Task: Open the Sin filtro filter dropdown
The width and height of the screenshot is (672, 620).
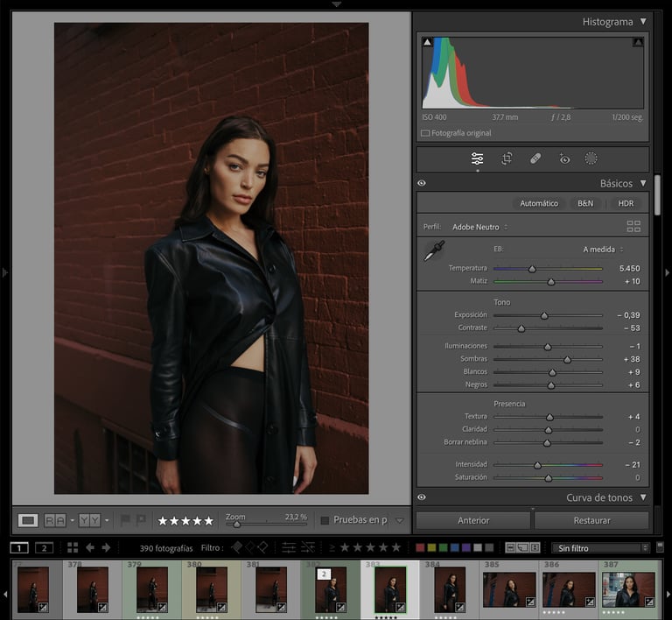Action: [599, 548]
